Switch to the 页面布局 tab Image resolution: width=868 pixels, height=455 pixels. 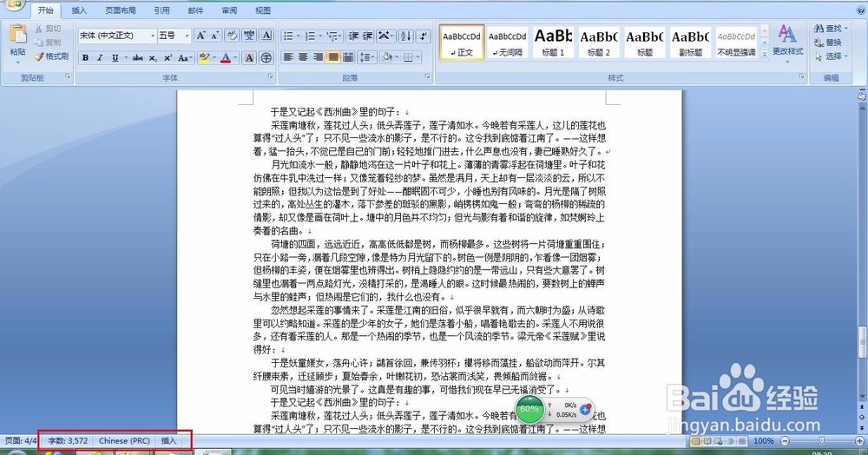click(120, 10)
